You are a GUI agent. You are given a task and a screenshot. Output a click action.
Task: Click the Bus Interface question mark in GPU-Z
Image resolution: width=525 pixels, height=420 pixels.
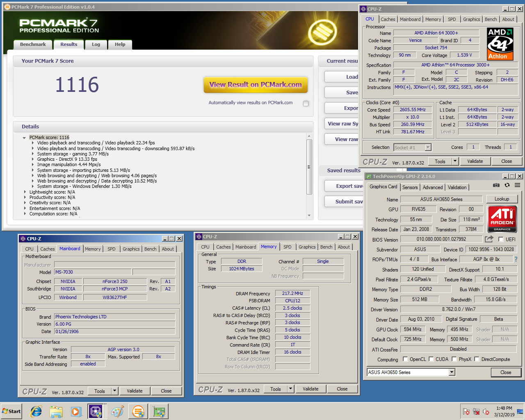[x=516, y=259]
